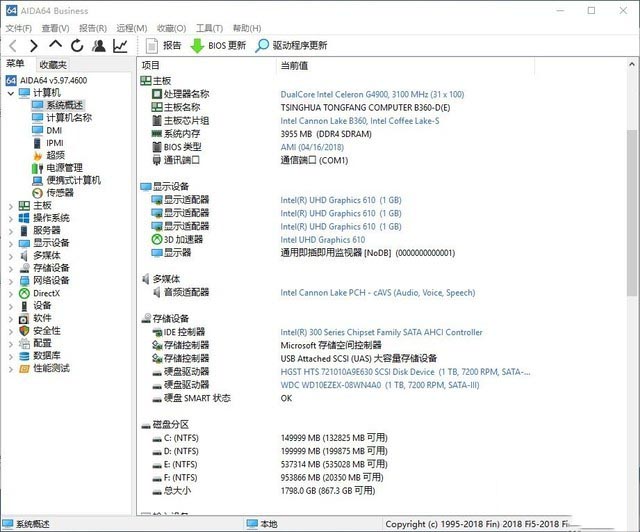Refresh using the circular arrow icon
The width and height of the screenshot is (640, 532).
[77, 45]
